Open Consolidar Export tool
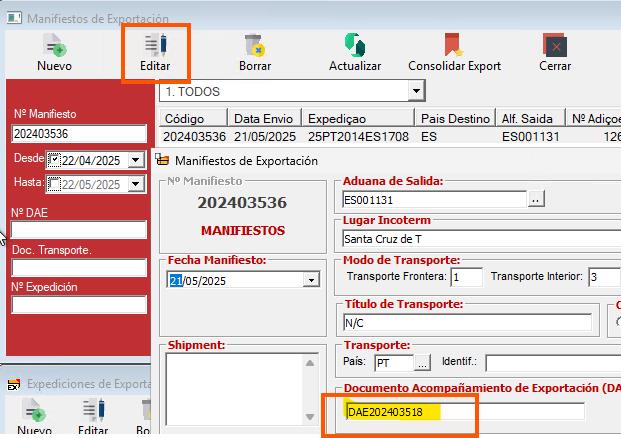 pos(454,45)
